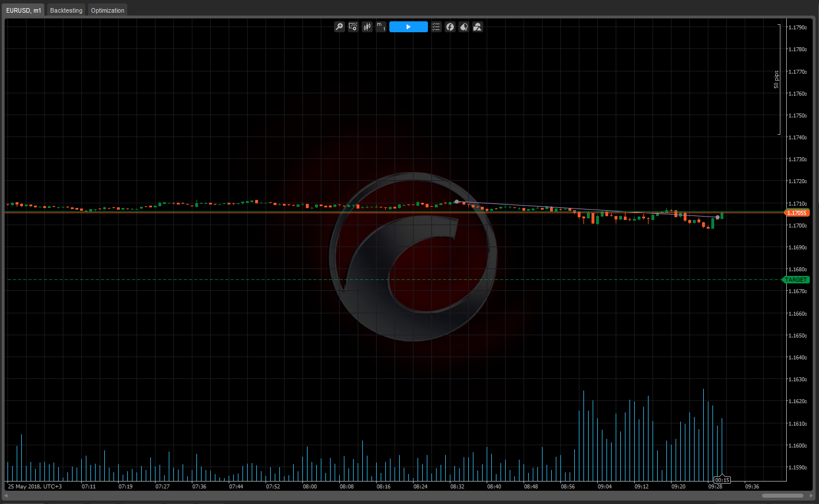819x504 pixels.
Task: Start the cBot with the play button
Action: [x=408, y=27]
